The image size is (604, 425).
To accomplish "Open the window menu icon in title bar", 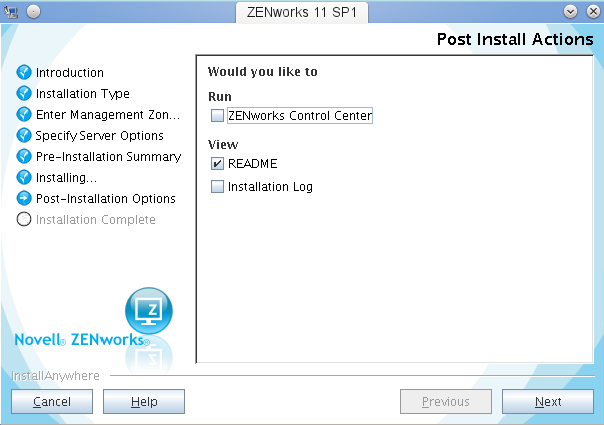I will (13, 10).
